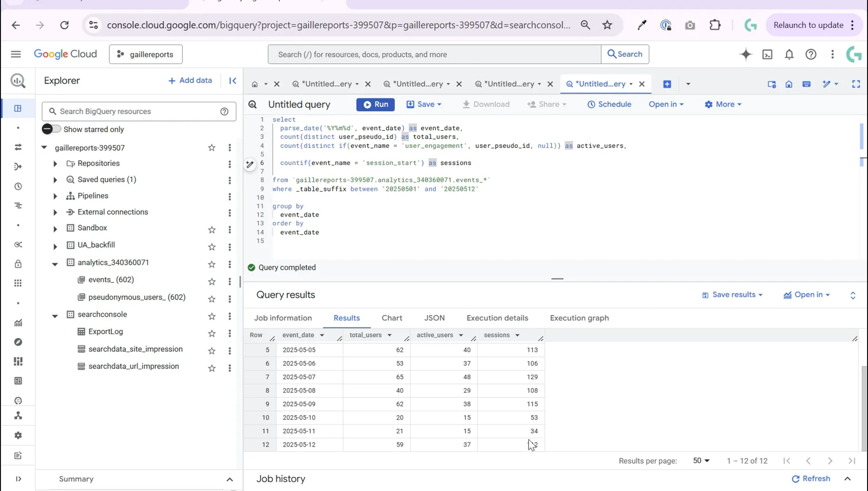Open browser extensions puzzle icon
The width and height of the screenshot is (868, 491).
(715, 25)
